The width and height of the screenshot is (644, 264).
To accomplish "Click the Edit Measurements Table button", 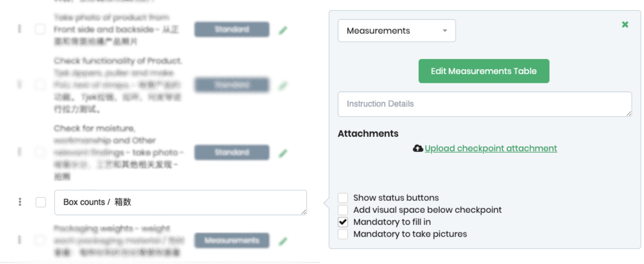I will [x=483, y=71].
